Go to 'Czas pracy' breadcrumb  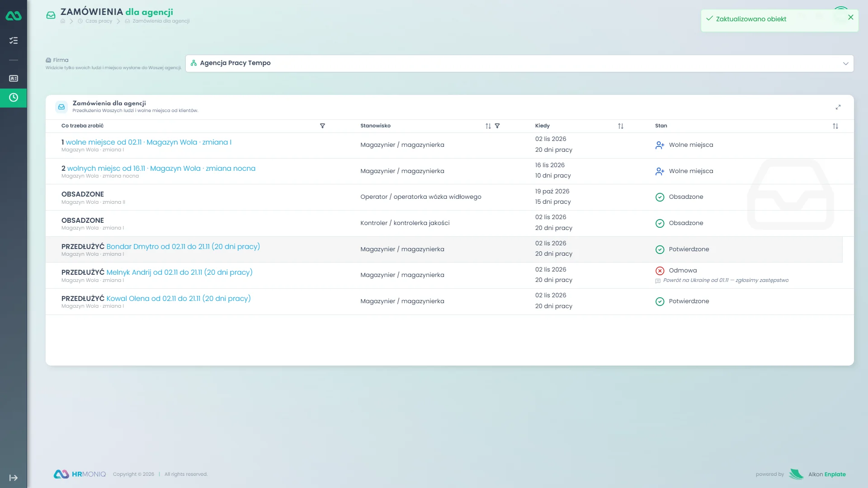click(99, 21)
